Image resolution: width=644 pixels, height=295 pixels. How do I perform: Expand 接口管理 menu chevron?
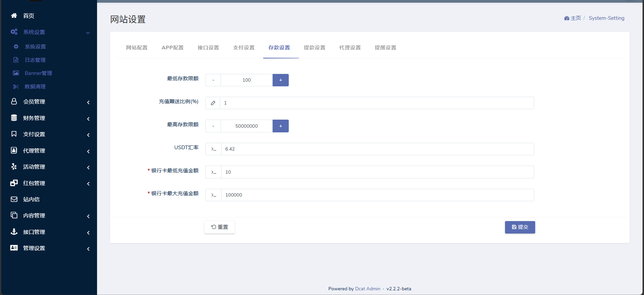coord(88,233)
